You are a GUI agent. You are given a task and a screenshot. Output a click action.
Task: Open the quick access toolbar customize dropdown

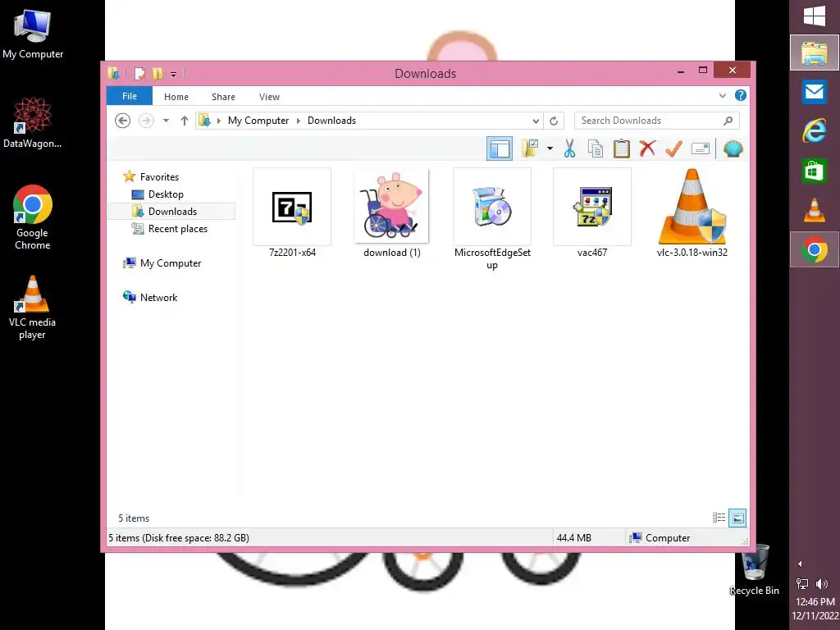coord(174,74)
